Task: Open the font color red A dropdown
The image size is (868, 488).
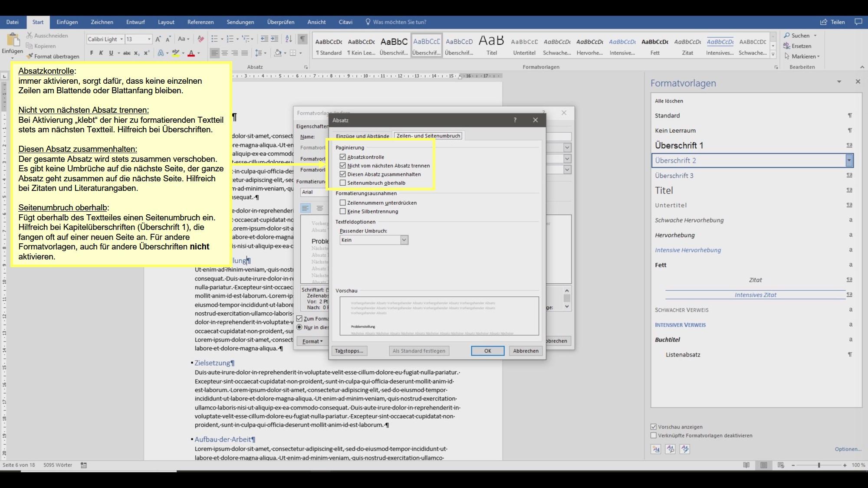Action: tap(198, 53)
